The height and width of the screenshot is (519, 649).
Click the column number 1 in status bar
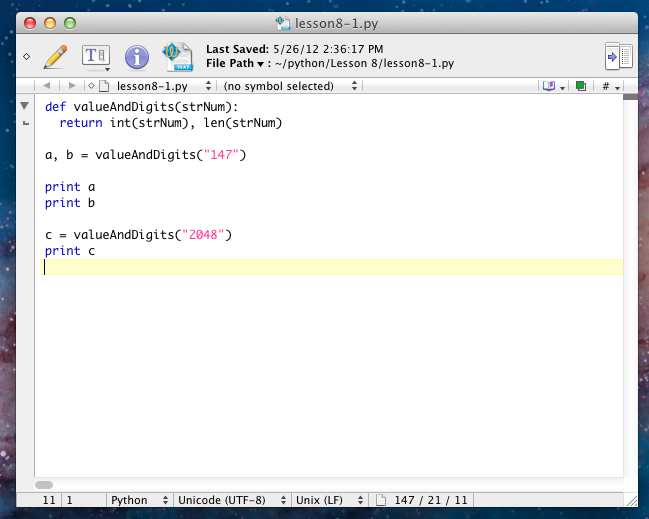click(x=70, y=500)
